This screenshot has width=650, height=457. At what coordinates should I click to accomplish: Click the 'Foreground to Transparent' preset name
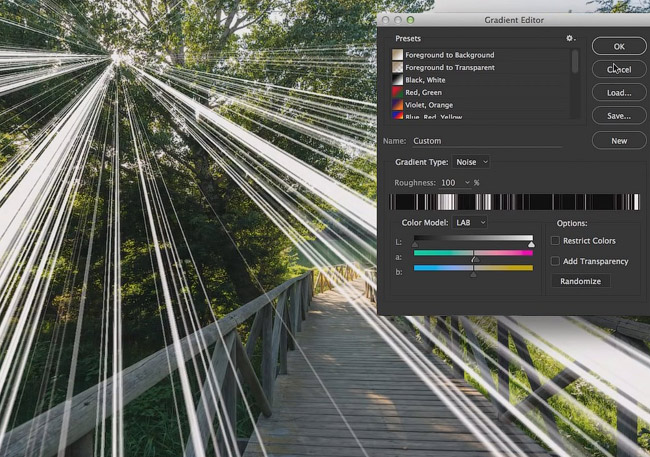click(450, 67)
